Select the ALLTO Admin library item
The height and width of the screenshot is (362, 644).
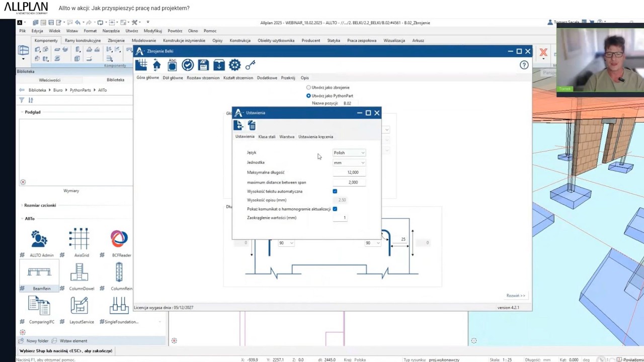(x=39, y=244)
